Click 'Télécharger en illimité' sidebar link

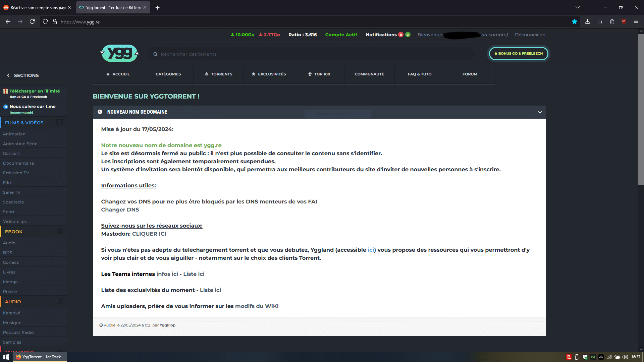point(34,94)
